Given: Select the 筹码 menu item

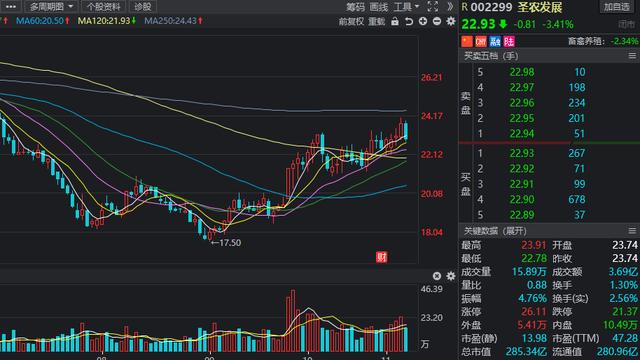Looking at the screenshot, I should click(x=355, y=7).
